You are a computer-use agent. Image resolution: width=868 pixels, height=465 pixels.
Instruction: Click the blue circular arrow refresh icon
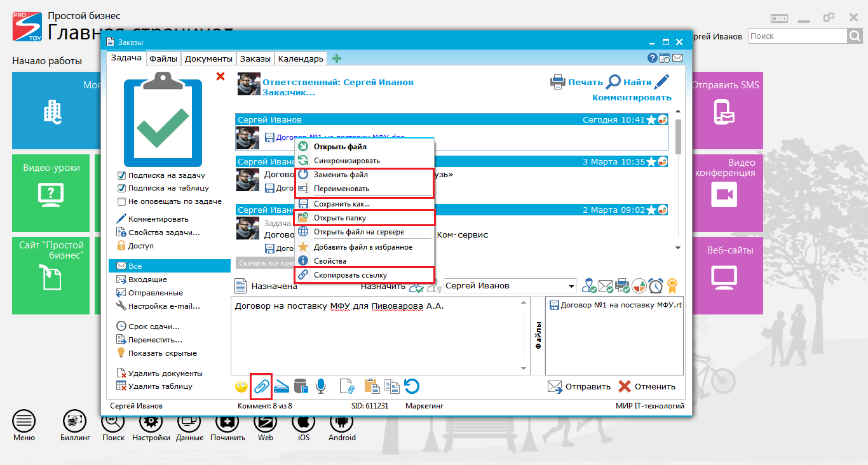pyautogui.click(x=412, y=386)
